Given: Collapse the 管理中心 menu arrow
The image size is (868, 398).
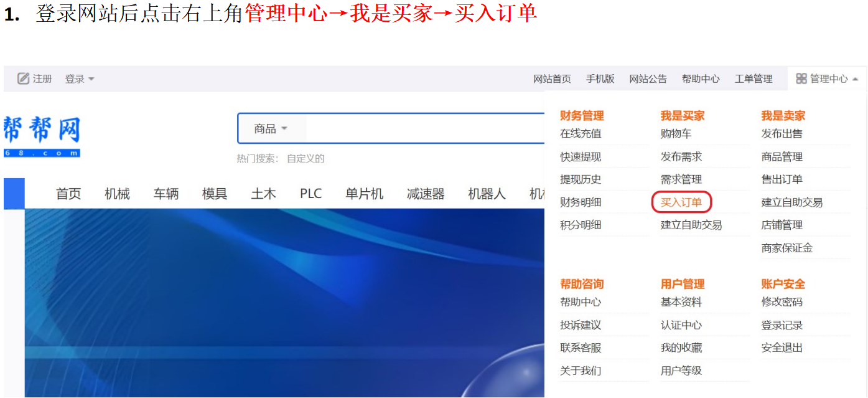Looking at the screenshot, I should (856, 79).
